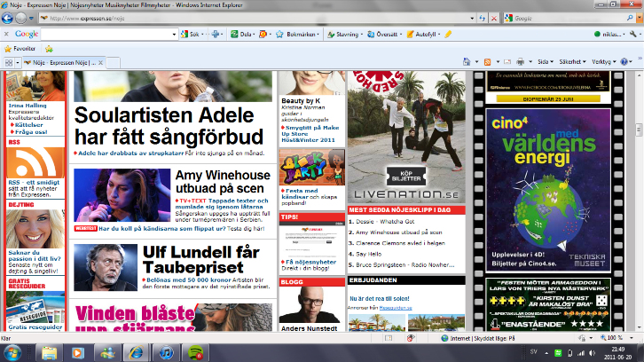The image size is (644, 362).
Task: Expand the address bar history dropdown
Action: point(472,19)
